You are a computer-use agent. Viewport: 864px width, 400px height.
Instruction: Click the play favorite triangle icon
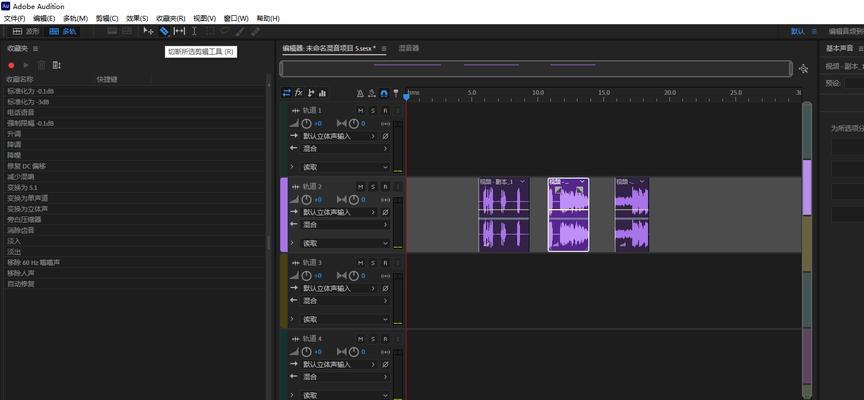tap(26, 66)
